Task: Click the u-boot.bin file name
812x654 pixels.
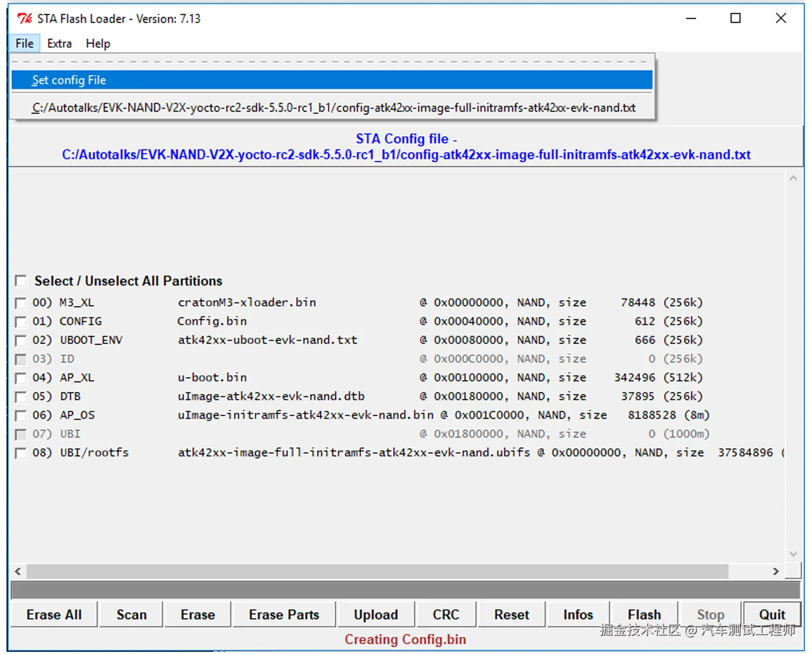Action: point(212,377)
